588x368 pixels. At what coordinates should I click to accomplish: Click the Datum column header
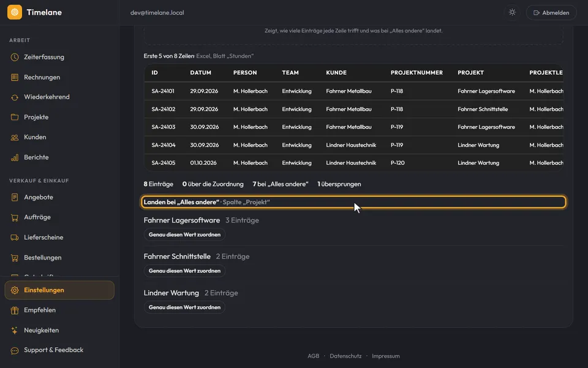point(201,73)
